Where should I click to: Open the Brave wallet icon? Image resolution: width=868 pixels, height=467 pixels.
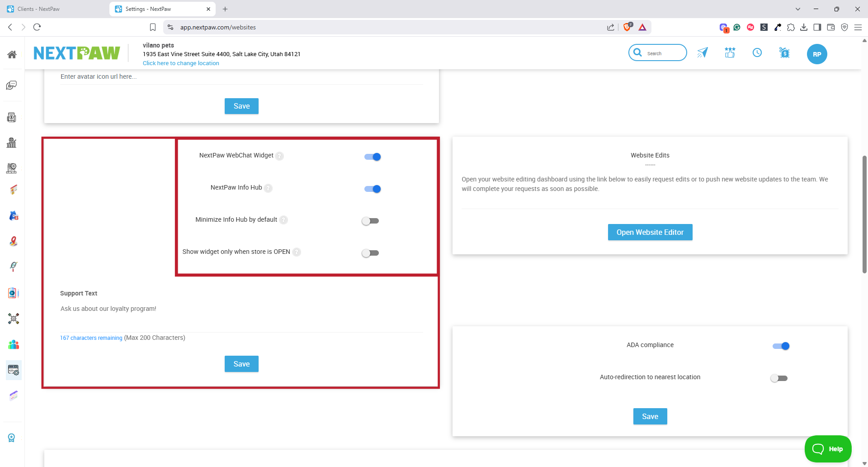coord(831,27)
